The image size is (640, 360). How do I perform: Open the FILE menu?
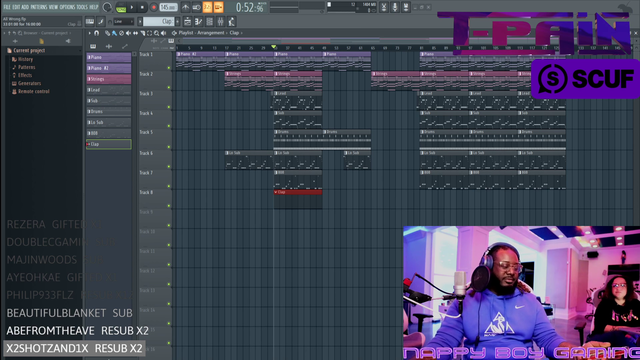[7, 7]
